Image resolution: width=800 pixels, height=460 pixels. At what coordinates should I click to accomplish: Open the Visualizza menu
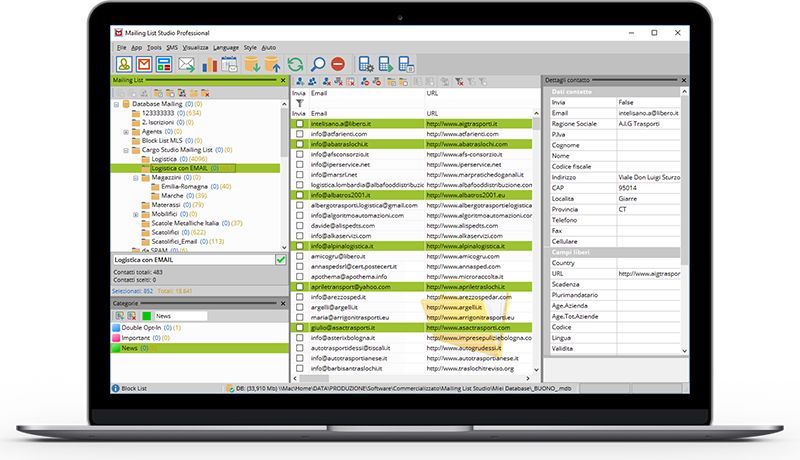click(x=195, y=47)
